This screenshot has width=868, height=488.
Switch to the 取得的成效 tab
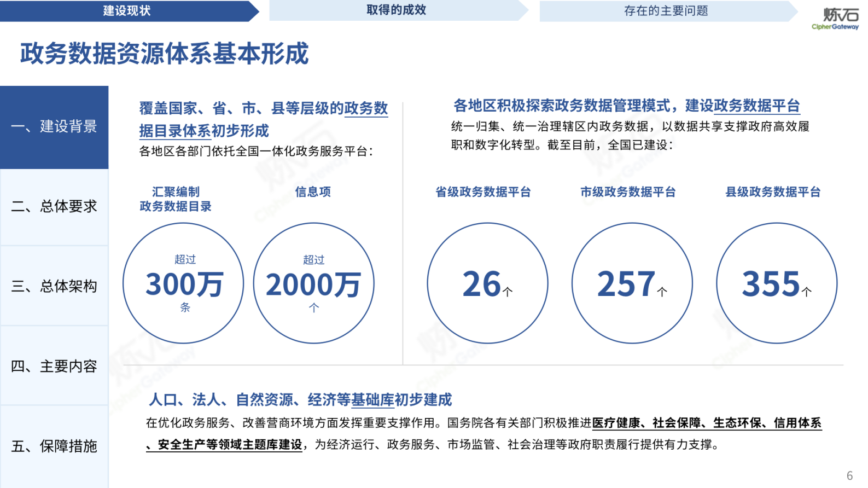(x=396, y=10)
